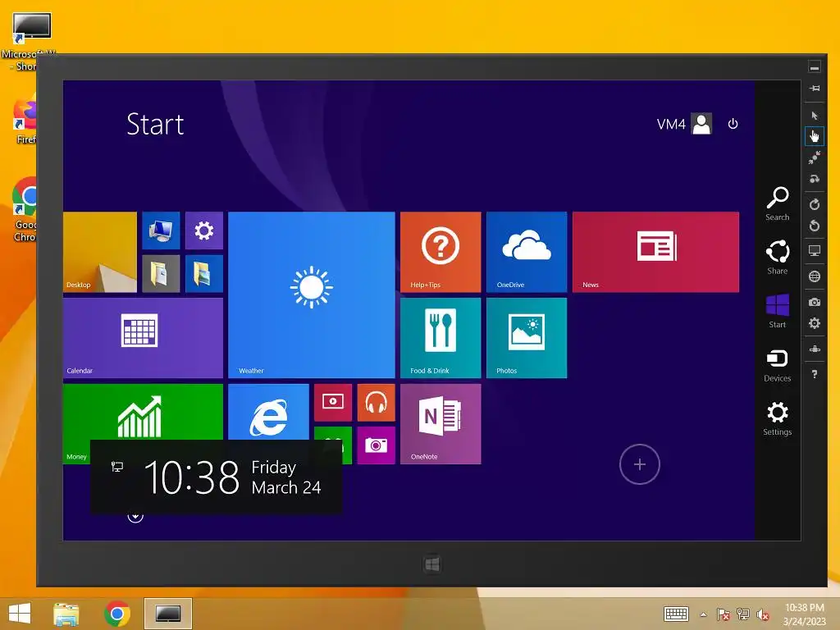Click the Simulator taskbar button
This screenshot has width=840, height=630.
tap(168, 614)
